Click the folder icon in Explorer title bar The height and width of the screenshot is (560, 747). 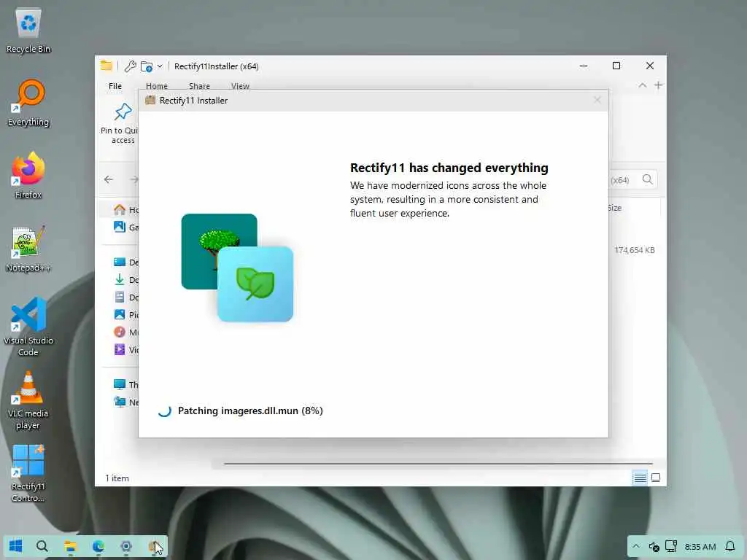(x=107, y=66)
